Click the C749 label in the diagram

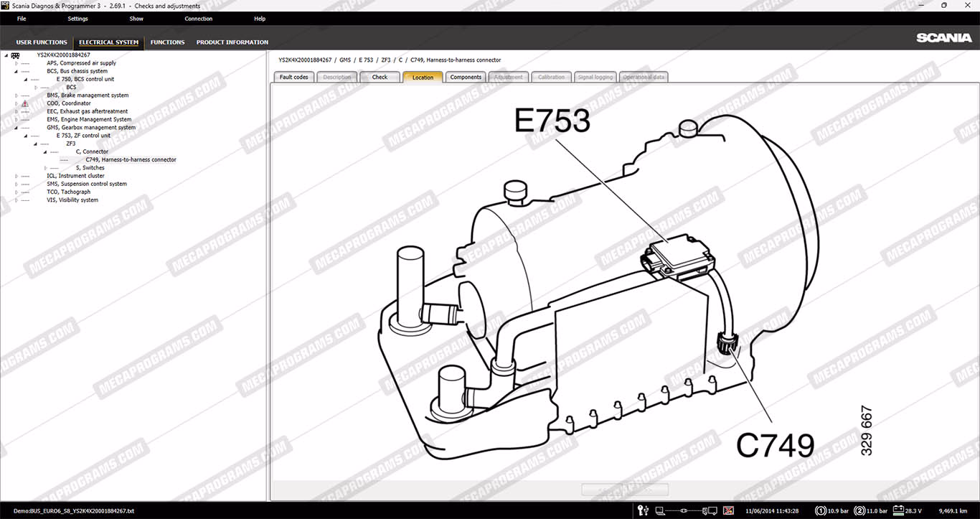coord(776,445)
